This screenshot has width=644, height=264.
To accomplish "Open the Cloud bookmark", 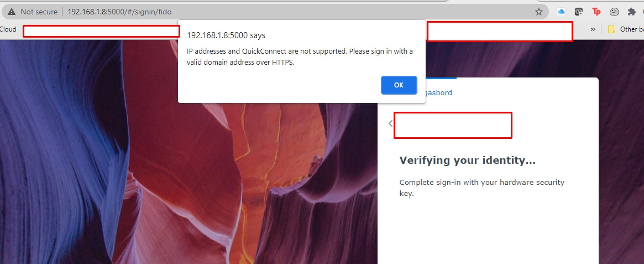I will [8, 29].
